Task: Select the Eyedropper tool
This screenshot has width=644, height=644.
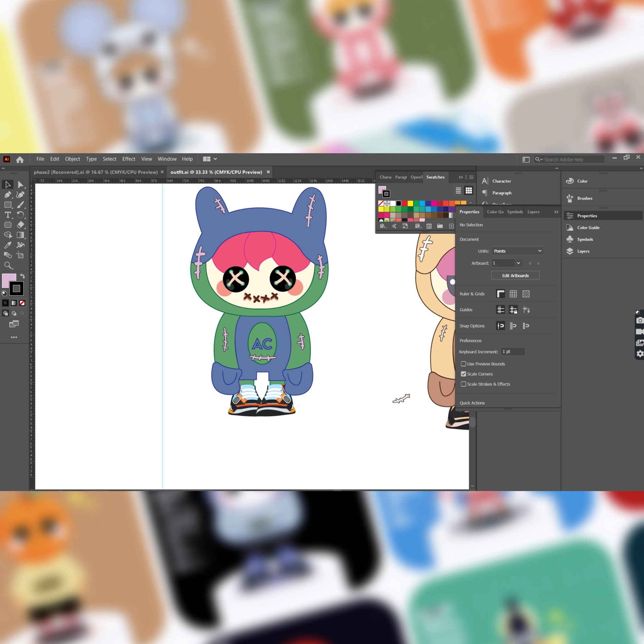Action: 8,245
